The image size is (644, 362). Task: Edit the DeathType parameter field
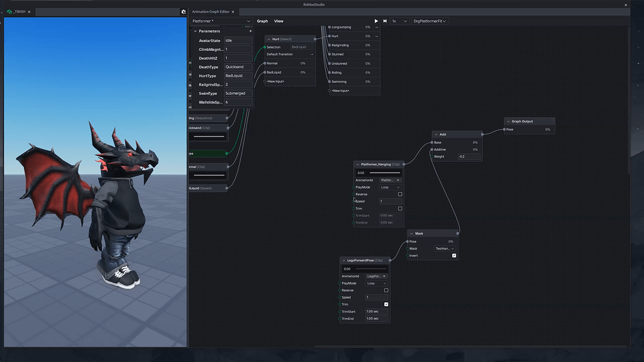coord(238,67)
